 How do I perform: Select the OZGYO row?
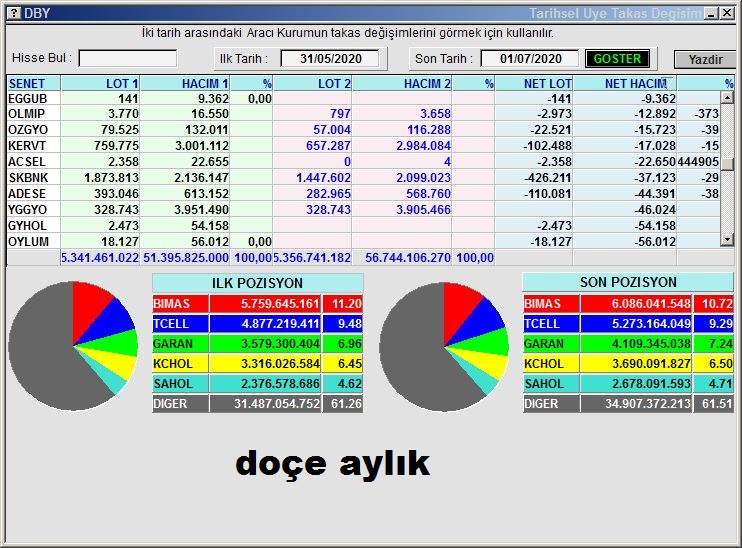click(363, 130)
